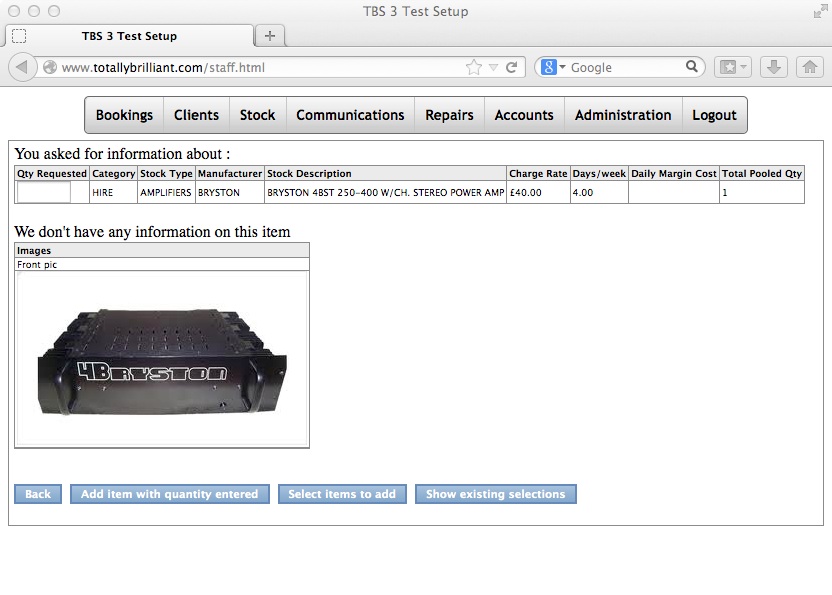The width and height of the screenshot is (832, 595).
Task: Open the Bookings menu
Action: pyautogui.click(x=124, y=115)
